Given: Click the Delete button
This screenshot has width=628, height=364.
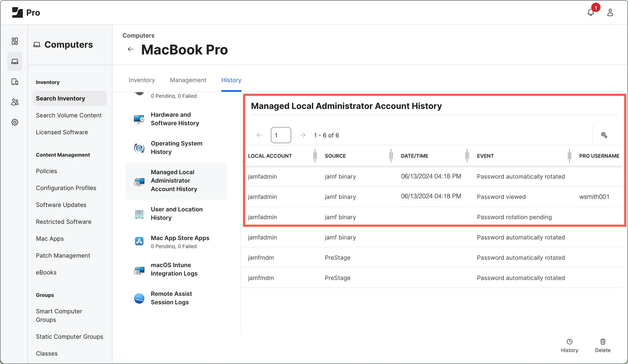Looking at the screenshot, I should click(602, 345).
